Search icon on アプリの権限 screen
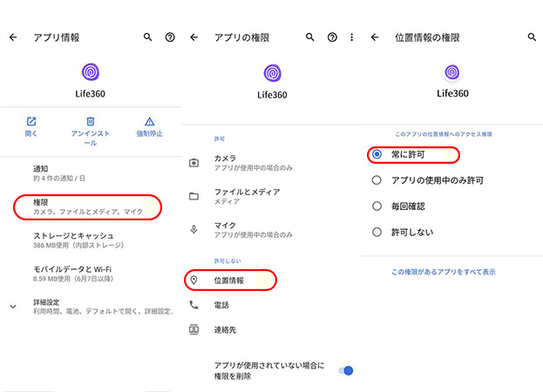Viewport: 543px width, 392px height. (x=310, y=37)
